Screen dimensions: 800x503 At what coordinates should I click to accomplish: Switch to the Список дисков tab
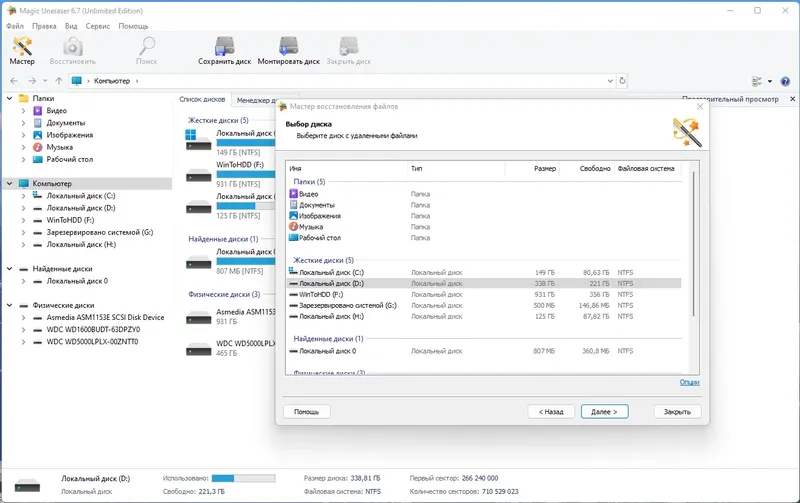click(202, 99)
